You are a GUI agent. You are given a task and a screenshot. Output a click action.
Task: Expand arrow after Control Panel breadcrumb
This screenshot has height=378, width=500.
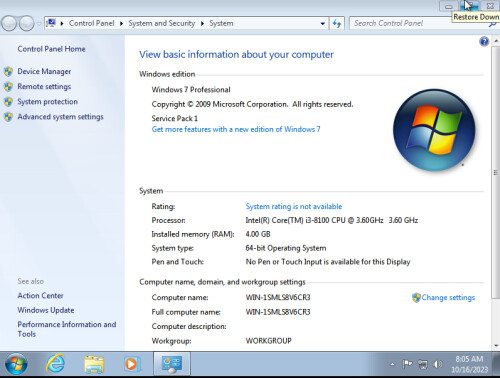(x=121, y=24)
